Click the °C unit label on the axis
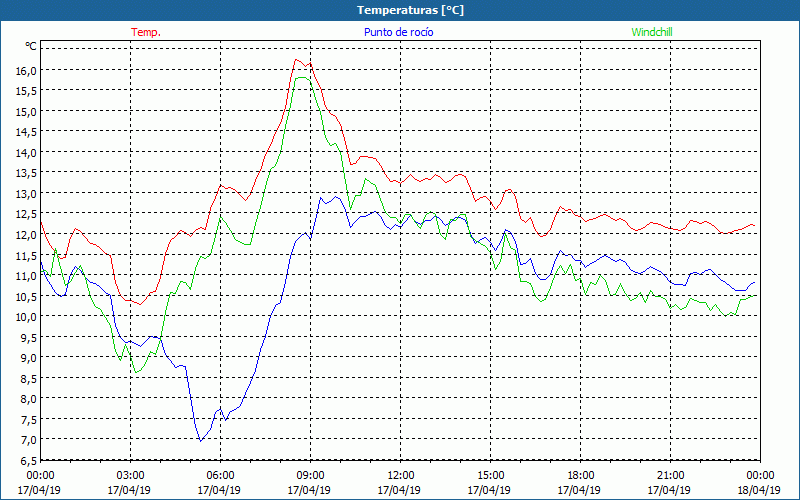 [31, 46]
